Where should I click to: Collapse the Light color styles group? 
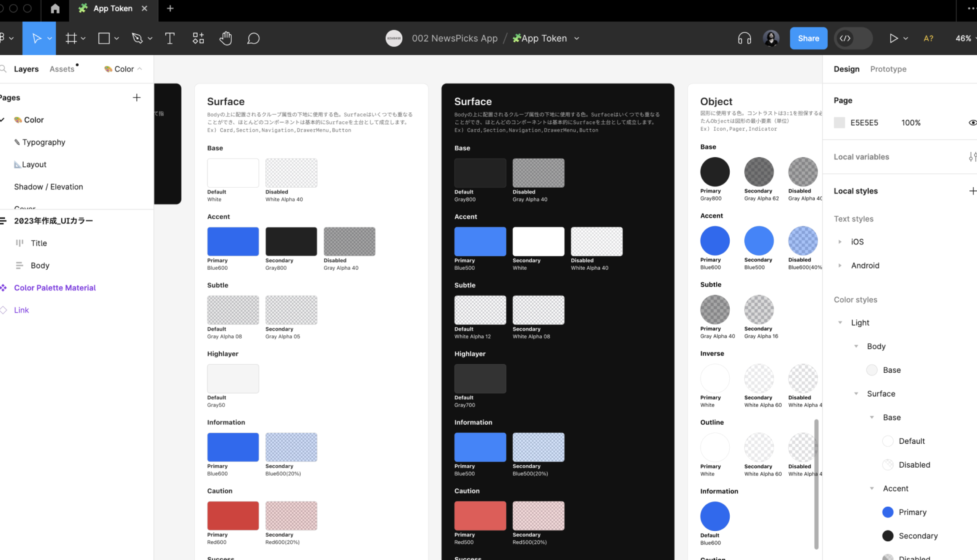click(x=840, y=323)
